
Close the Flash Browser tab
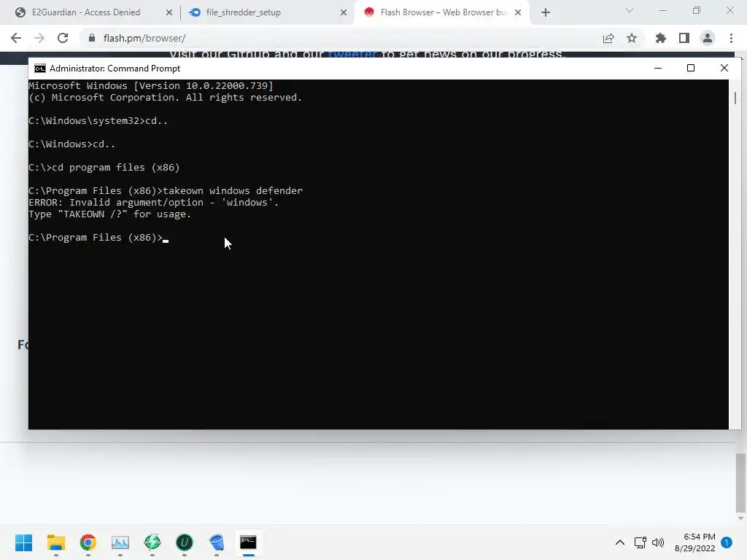(x=518, y=12)
